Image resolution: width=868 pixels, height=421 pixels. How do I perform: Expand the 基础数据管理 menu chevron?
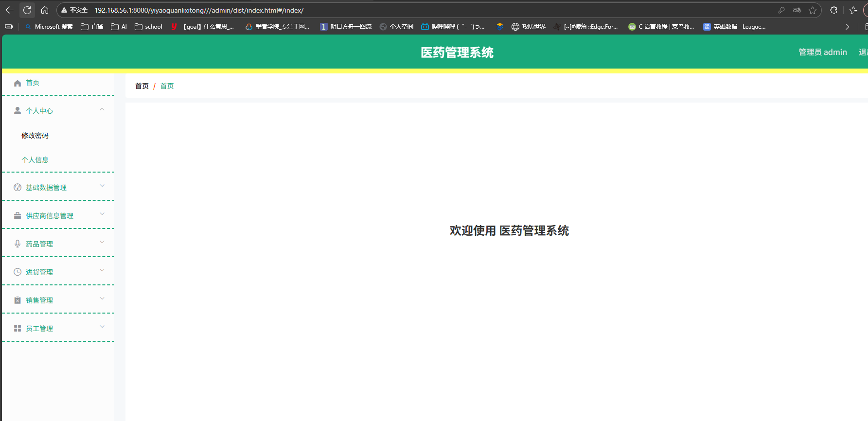102,186
